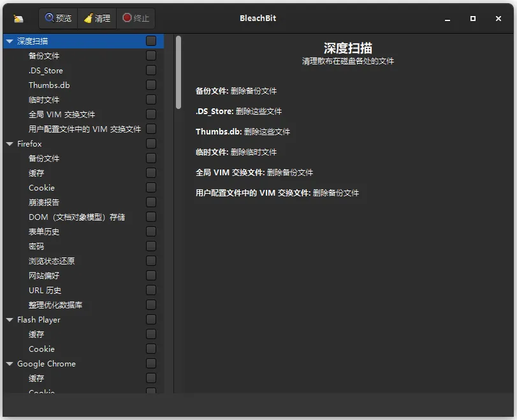Click the 清理 (Clean) broom button
Screen dimensions: 517x420
[97, 18]
